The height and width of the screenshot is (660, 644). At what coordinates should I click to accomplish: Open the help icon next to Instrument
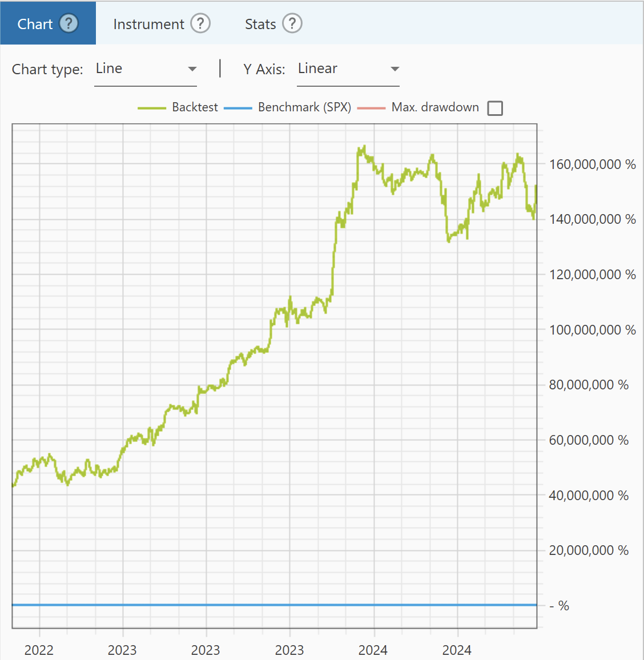(200, 23)
